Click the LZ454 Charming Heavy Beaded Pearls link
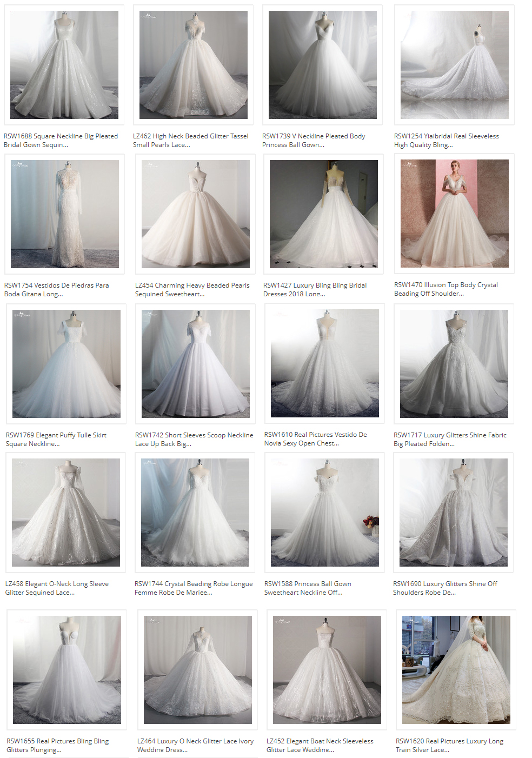The height and width of the screenshot is (758, 532). coord(192,289)
